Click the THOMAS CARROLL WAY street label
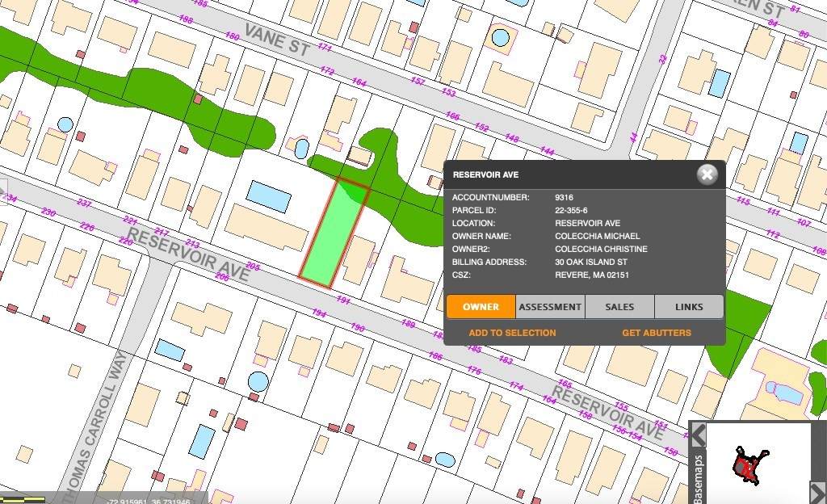This screenshot has height=504, width=827. (x=95, y=428)
